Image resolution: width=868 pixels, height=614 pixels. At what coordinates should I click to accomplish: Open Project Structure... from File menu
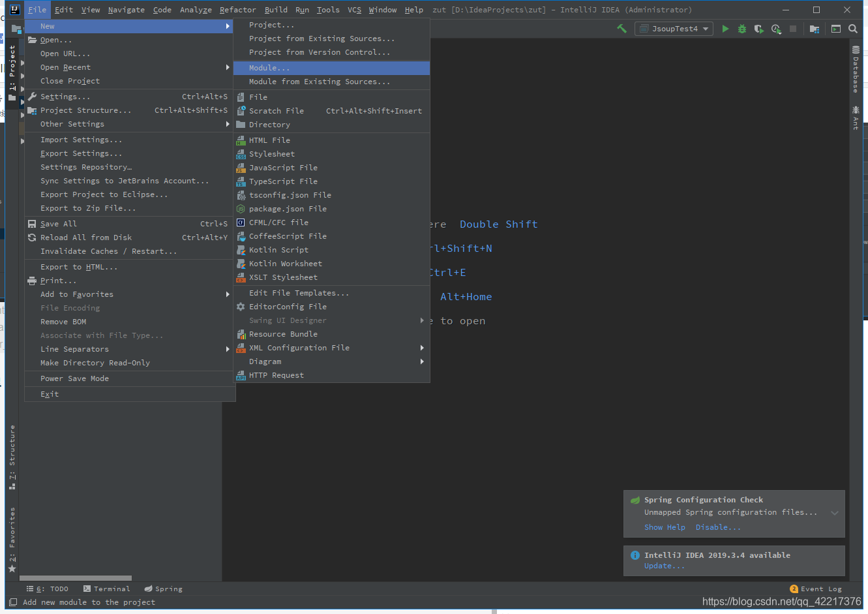pos(128,110)
